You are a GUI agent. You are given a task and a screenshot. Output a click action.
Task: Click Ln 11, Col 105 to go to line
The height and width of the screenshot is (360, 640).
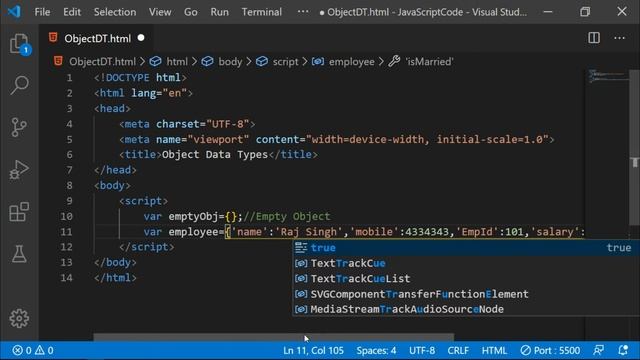(x=313, y=350)
